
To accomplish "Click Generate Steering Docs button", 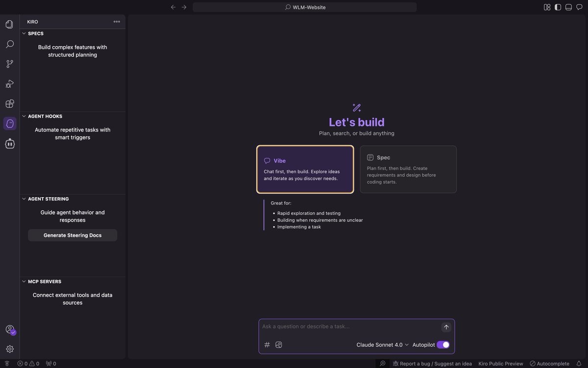I will [73, 235].
